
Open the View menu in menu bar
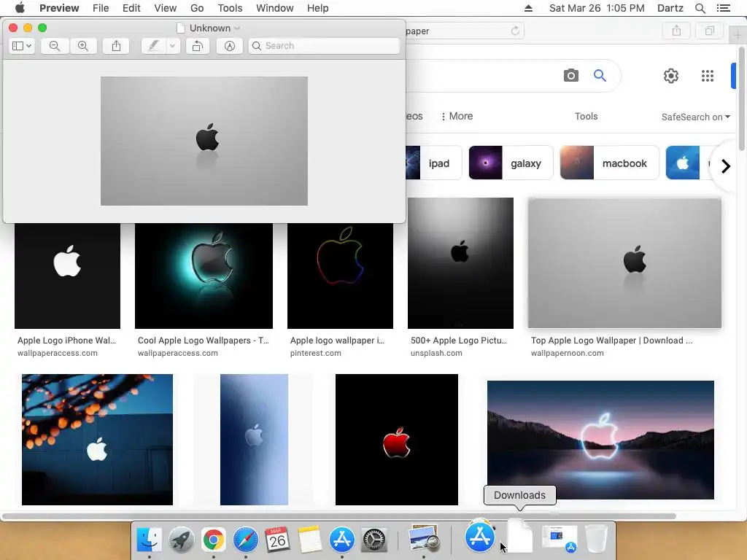[166, 8]
